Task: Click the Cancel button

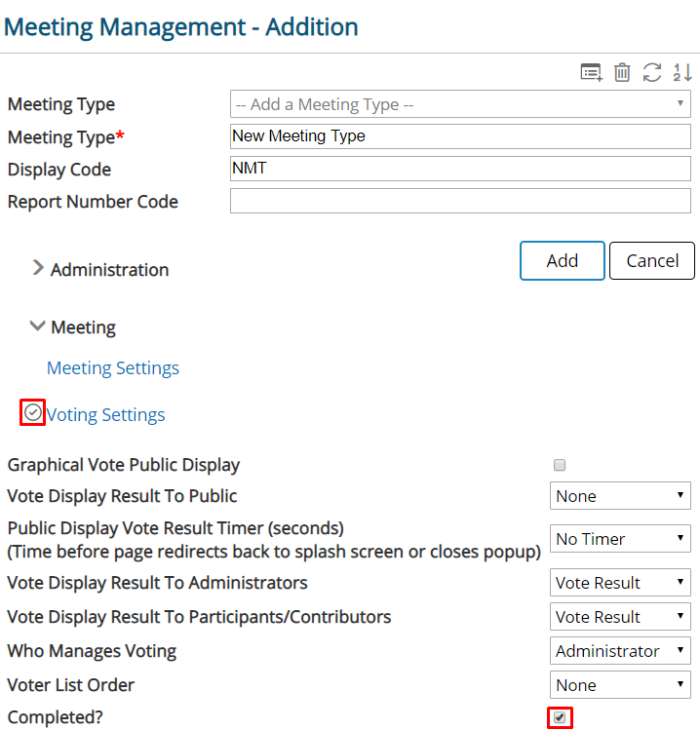Action: coord(652,261)
